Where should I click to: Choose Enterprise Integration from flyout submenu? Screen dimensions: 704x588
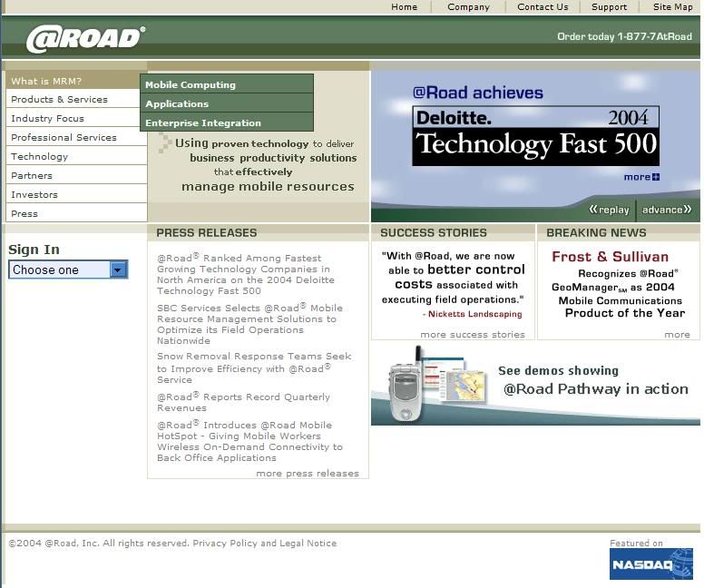pos(227,122)
